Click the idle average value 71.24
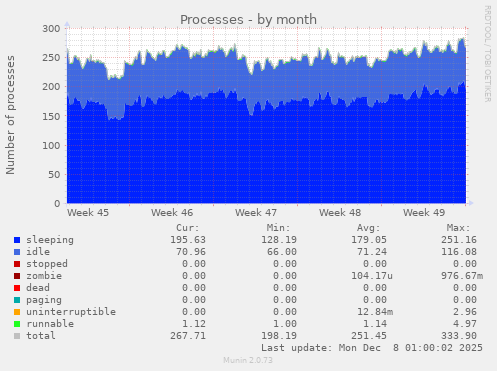Image resolution: width=497 pixels, height=371 pixels. pyautogui.click(x=372, y=252)
